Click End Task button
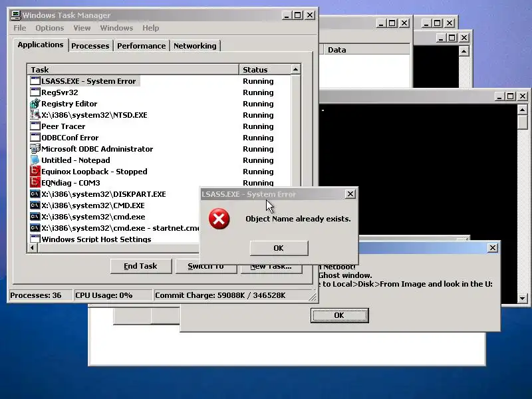Image resolution: width=532 pixels, height=399 pixels. [x=140, y=266]
